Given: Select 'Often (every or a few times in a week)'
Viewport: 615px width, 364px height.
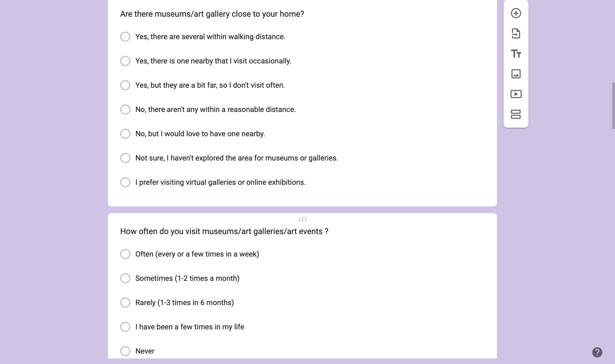Looking at the screenshot, I should (125, 254).
